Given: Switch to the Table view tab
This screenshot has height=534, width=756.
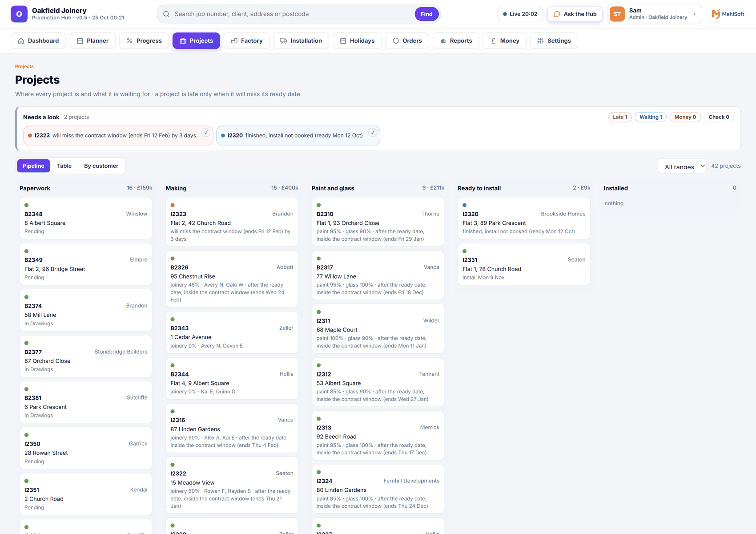Looking at the screenshot, I should click(64, 166).
